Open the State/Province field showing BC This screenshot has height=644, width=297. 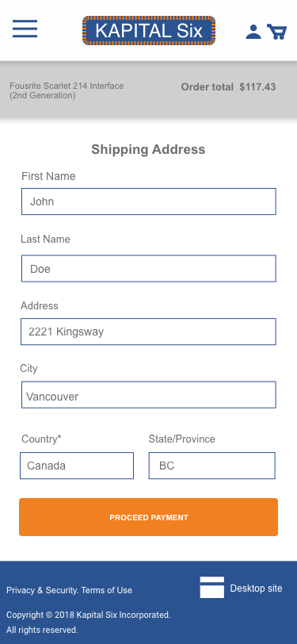(212, 466)
